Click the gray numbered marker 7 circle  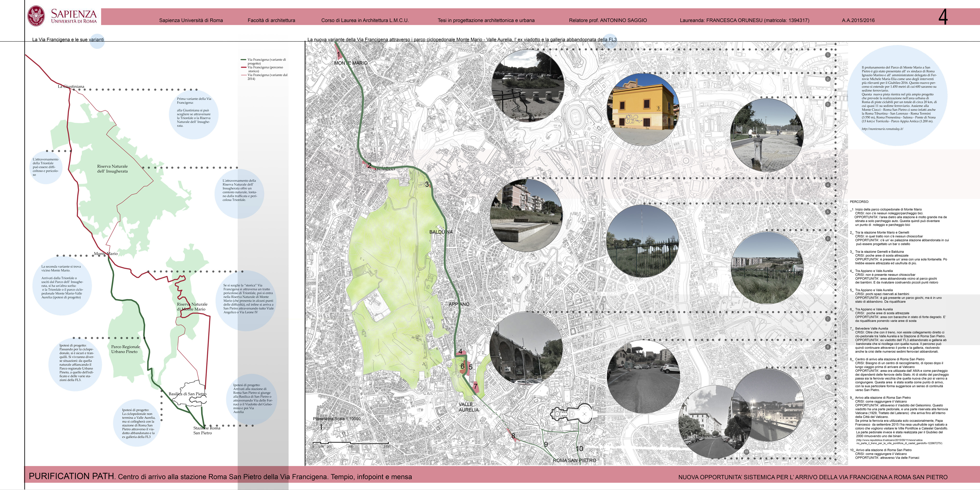tap(828, 319)
